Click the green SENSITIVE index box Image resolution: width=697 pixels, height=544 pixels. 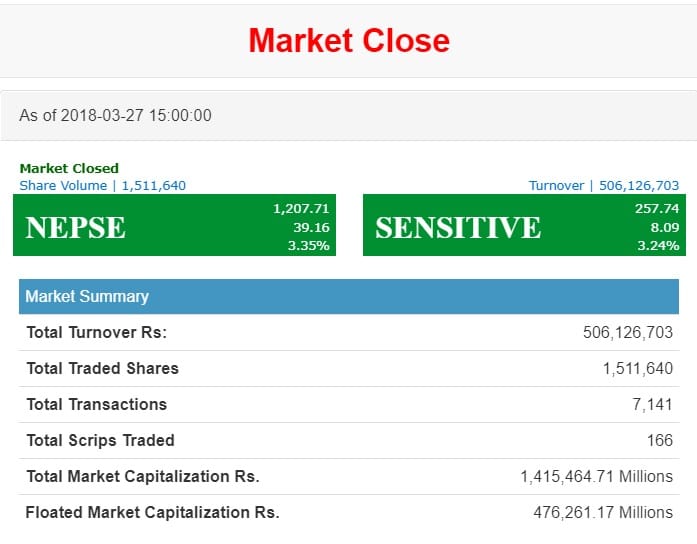[x=524, y=225]
